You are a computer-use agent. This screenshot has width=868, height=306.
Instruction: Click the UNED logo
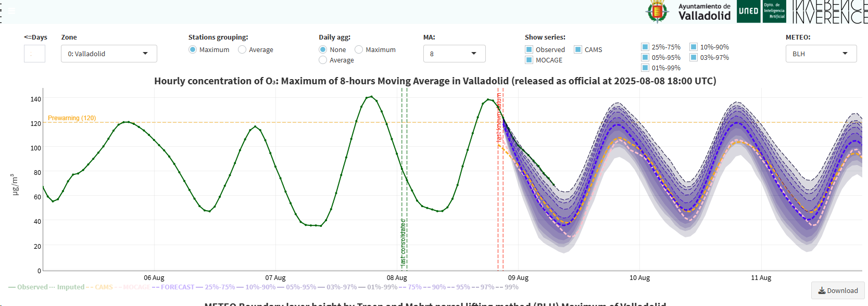(748, 11)
